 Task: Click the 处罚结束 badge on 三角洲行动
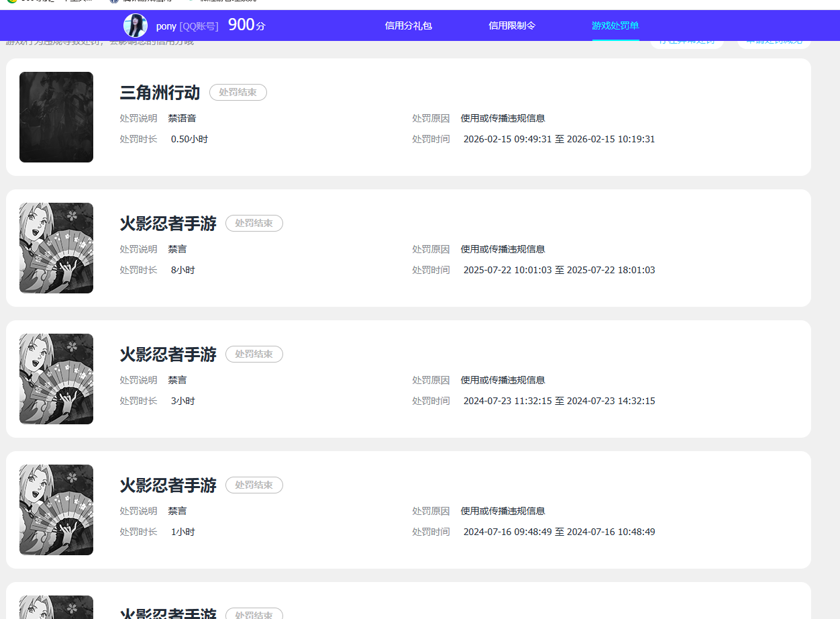[238, 92]
